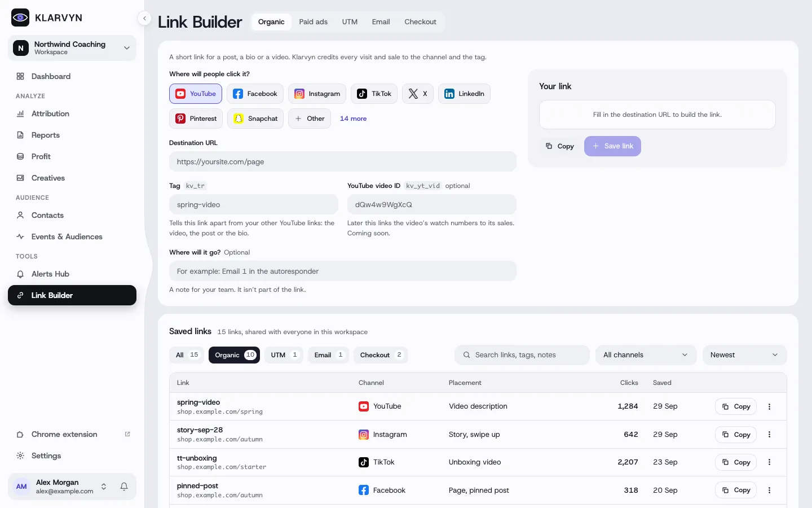Open Alerts Hub
The image size is (812, 508).
72,274
